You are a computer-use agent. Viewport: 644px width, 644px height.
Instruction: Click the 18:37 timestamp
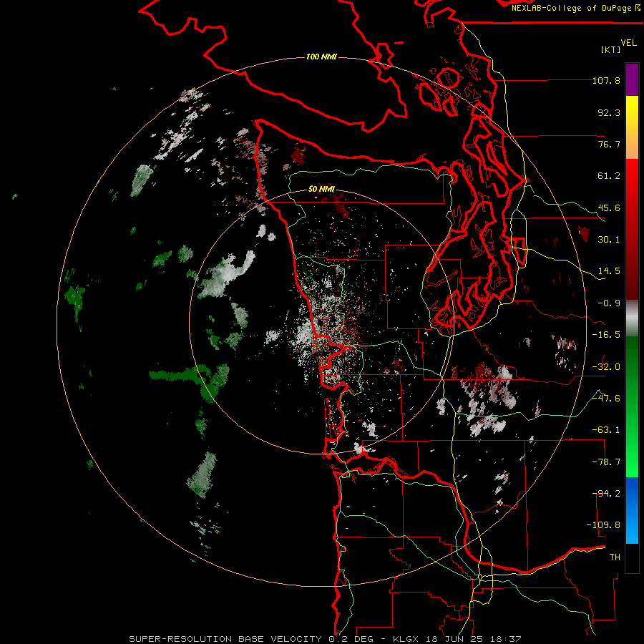(507, 639)
